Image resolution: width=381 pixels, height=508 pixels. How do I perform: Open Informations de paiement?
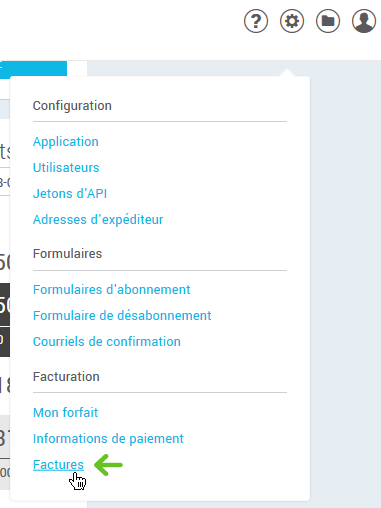(x=108, y=439)
